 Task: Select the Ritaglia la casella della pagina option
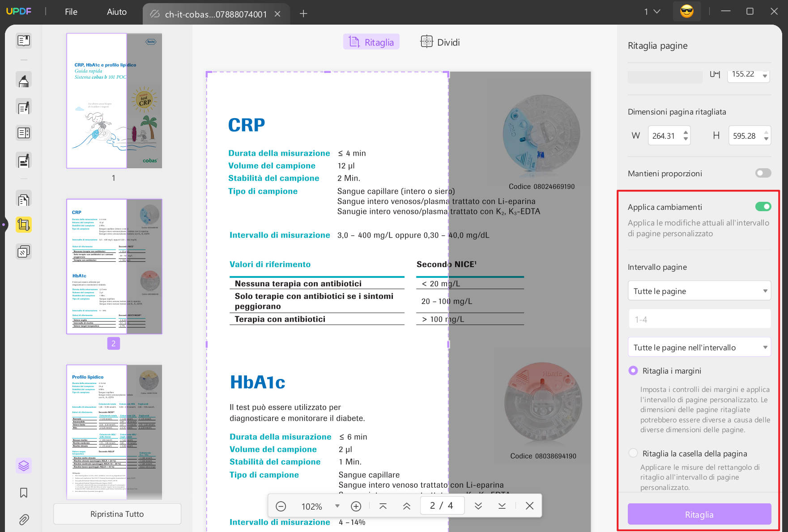[x=633, y=453]
